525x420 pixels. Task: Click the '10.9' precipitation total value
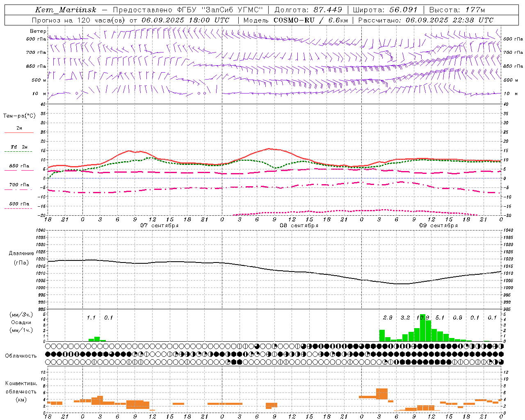(x=423, y=317)
